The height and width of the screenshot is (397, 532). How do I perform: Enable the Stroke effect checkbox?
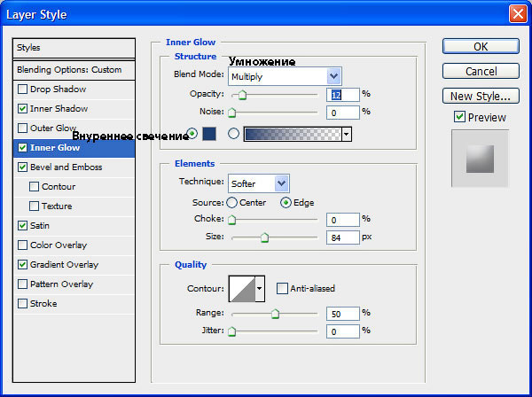(x=22, y=303)
